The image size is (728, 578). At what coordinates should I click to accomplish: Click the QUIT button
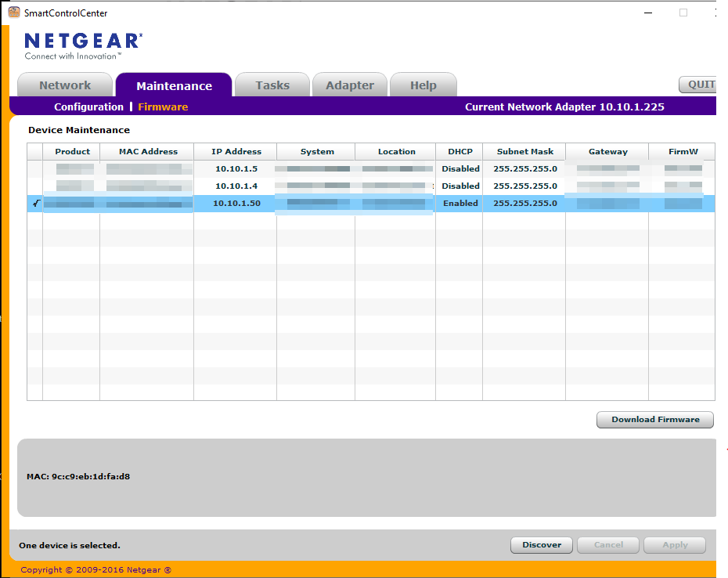tap(701, 85)
